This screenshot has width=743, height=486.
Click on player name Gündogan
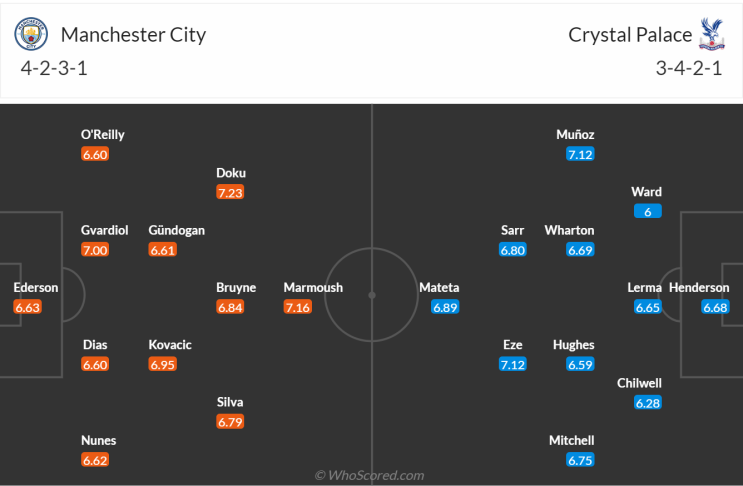(x=177, y=230)
